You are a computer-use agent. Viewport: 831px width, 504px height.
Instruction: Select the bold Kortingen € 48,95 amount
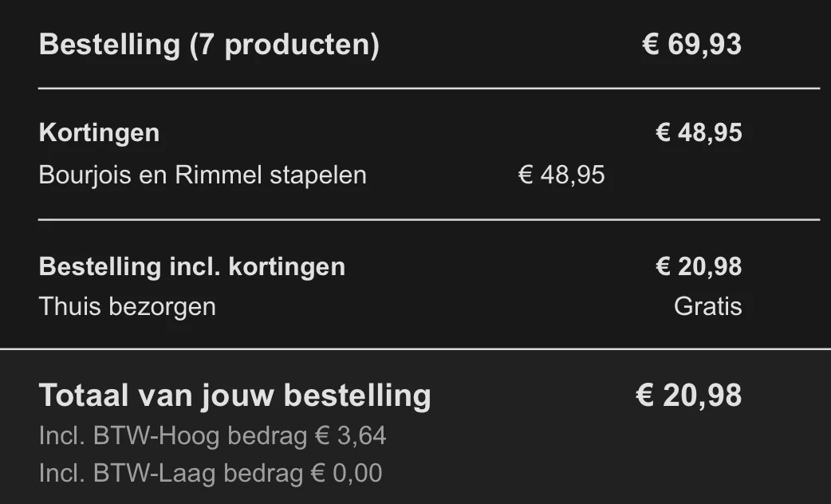[x=699, y=132]
